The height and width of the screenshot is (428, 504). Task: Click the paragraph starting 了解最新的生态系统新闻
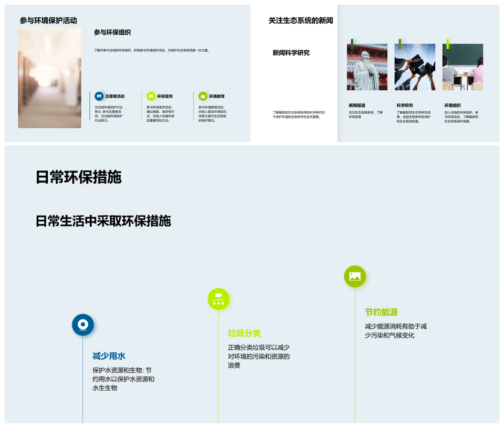[299, 115]
